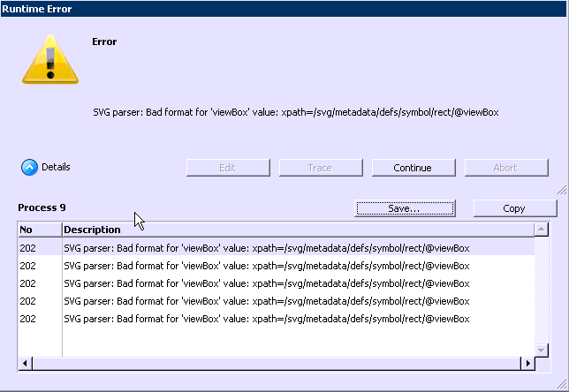The image size is (569, 392).
Task: Click the horizontal scrollbar right arrow
Action: coord(528,363)
